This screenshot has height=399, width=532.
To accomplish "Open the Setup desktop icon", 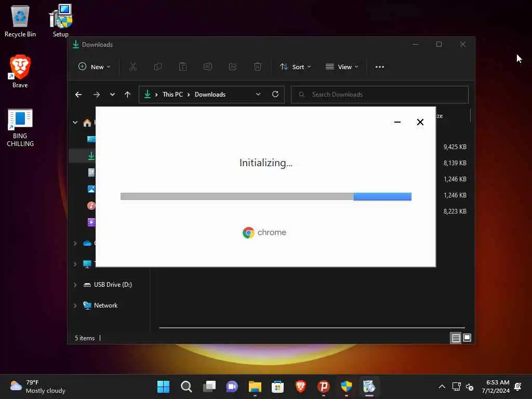I will [x=61, y=21].
